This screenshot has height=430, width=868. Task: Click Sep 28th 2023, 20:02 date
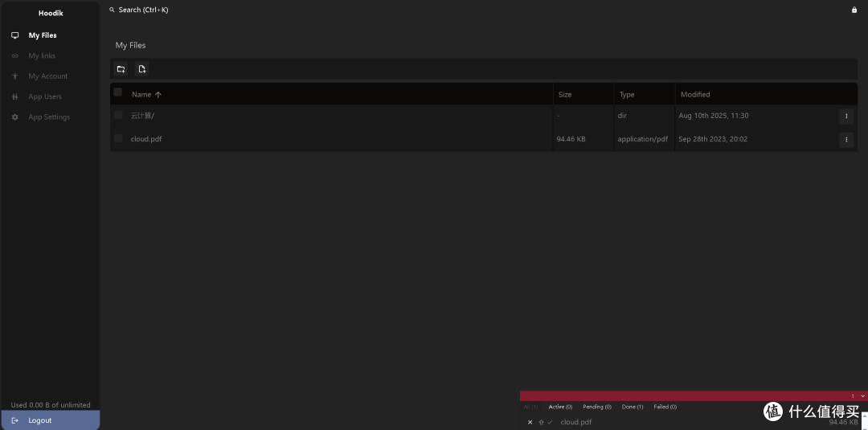click(x=713, y=139)
